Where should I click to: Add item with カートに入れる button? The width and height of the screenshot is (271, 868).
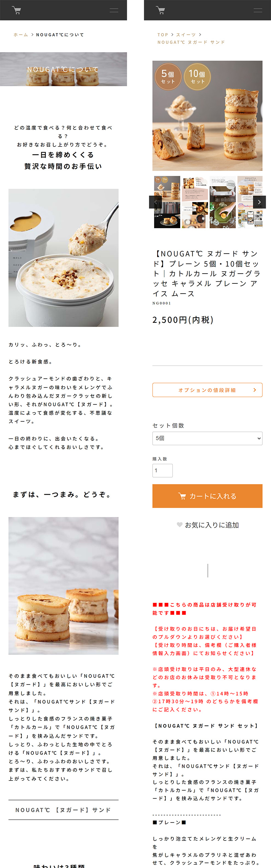pyautogui.click(x=207, y=496)
